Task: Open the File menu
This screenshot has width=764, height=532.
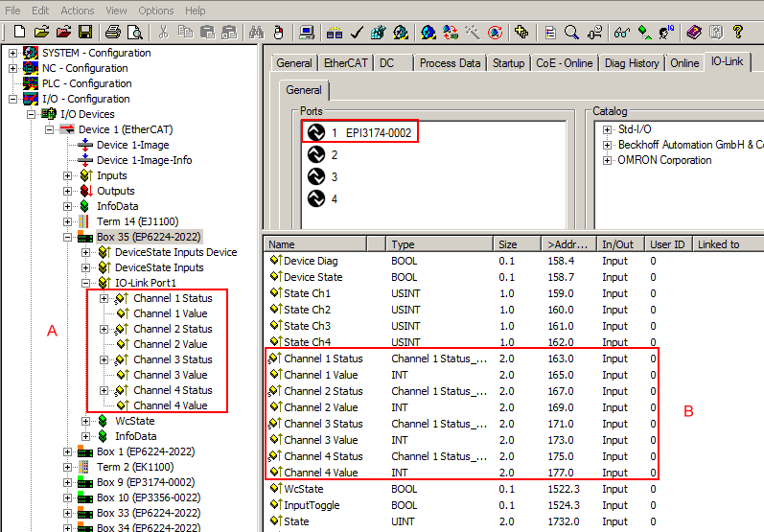Action: point(12,11)
